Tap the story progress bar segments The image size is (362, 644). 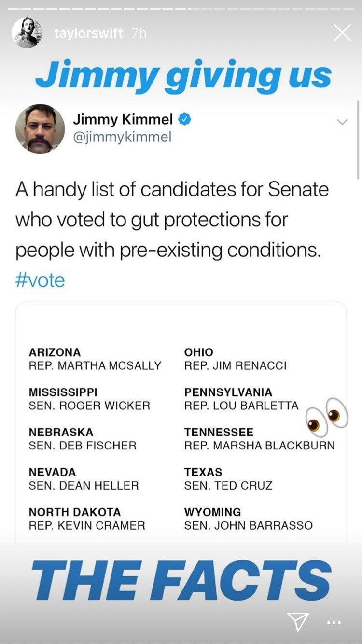pos(181,9)
